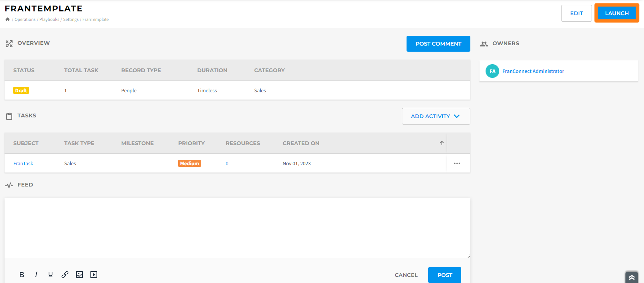The height and width of the screenshot is (283, 644).
Task: Click the Medium priority badge
Action: (190, 163)
